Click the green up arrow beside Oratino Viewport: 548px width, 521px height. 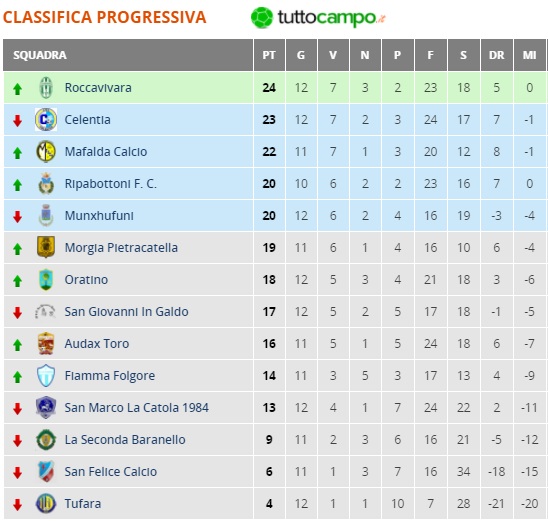click(17, 281)
